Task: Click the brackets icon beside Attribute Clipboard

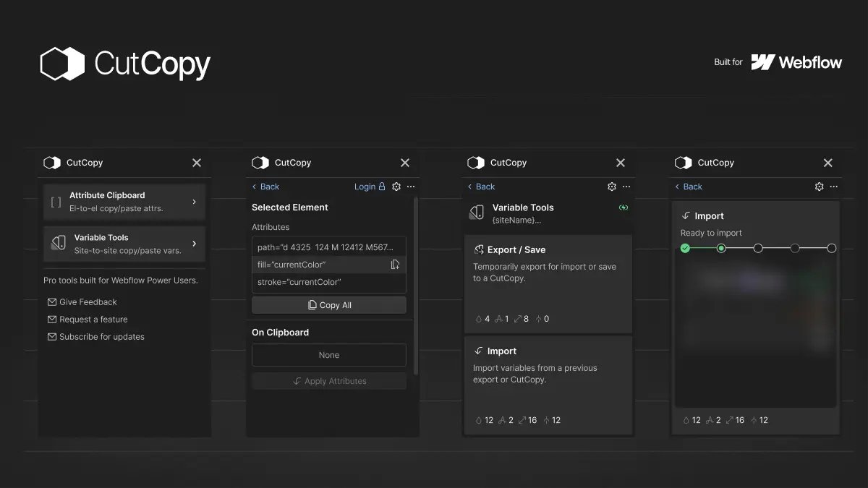Action: (x=56, y=202)
